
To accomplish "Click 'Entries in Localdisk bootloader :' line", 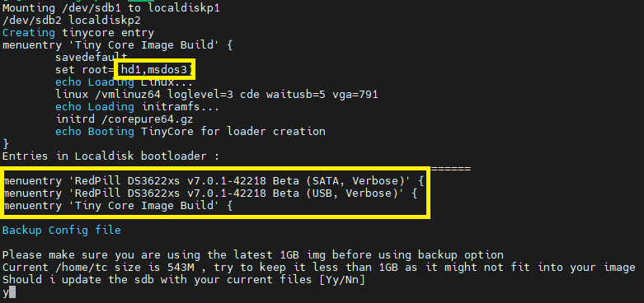I will [x=110, y=156].
